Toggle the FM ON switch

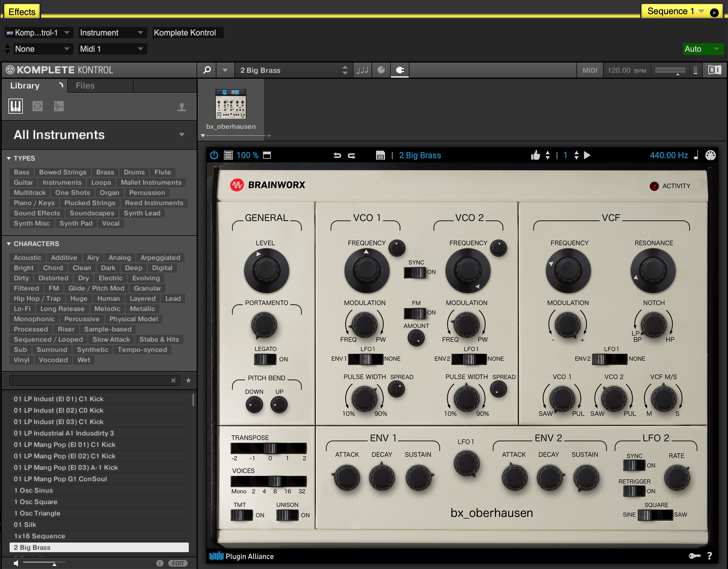point(415,313)
